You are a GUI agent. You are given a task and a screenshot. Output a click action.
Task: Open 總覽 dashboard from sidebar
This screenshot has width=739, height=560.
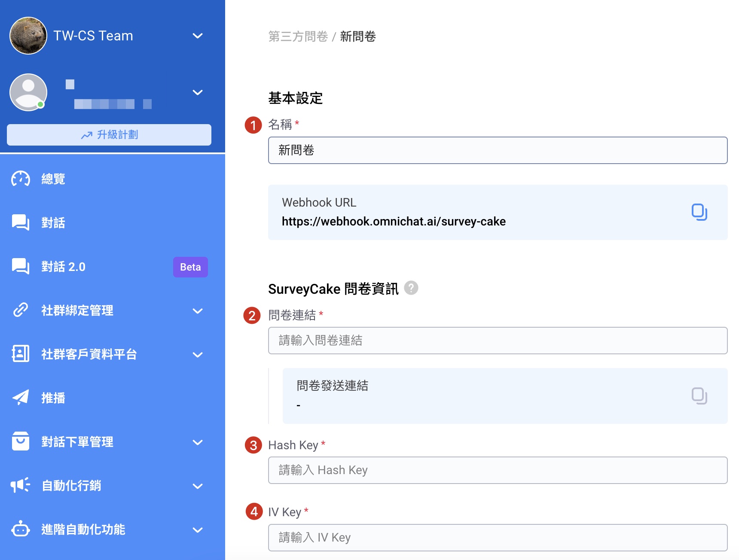[x=53, y=179]
